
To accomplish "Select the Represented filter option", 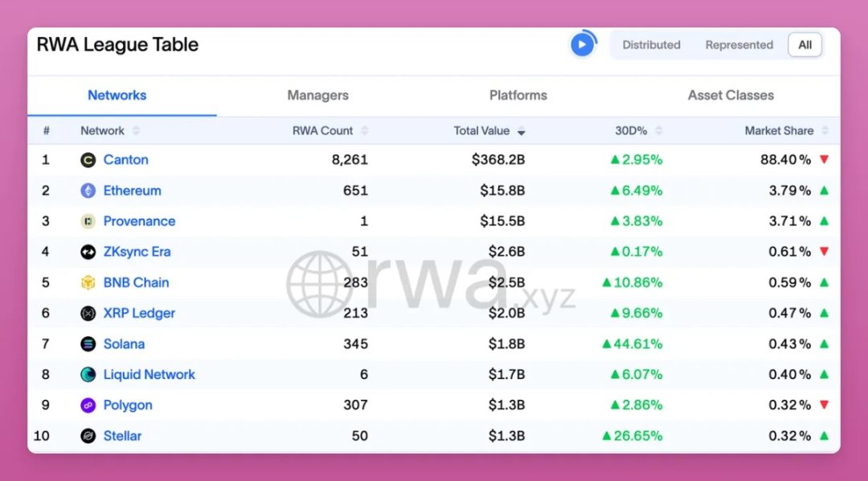I will point(739,45).
